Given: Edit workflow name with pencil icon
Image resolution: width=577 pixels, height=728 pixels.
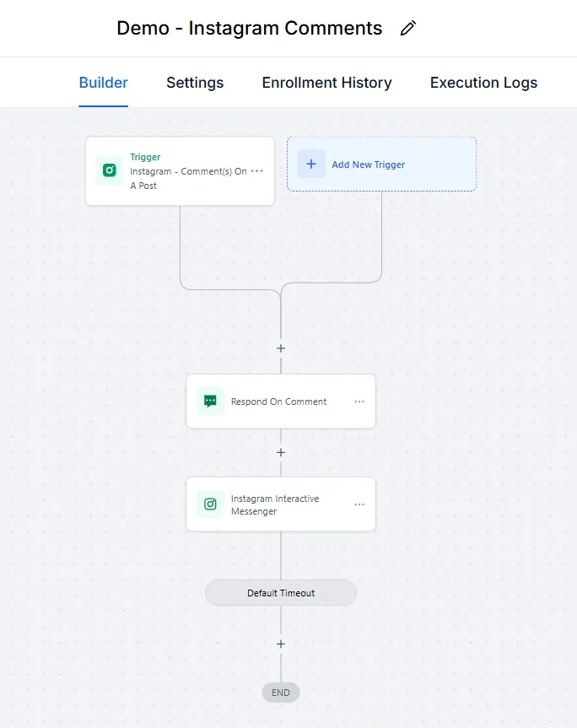Looking at the screenshot, I should [408, 29].
